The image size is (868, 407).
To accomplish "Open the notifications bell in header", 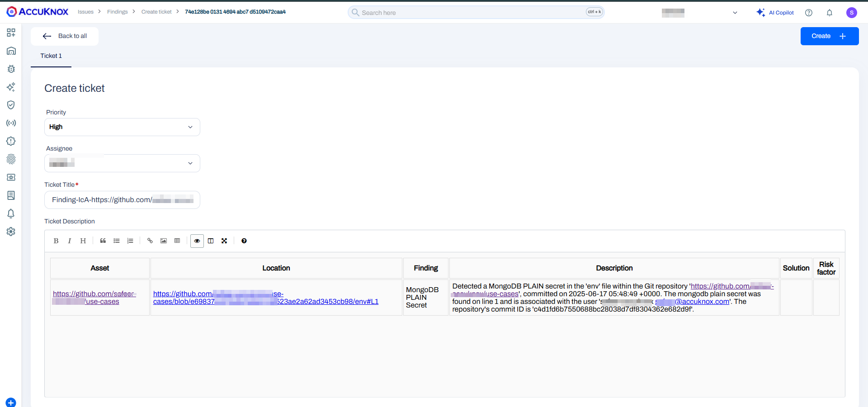I will (829, 13).
